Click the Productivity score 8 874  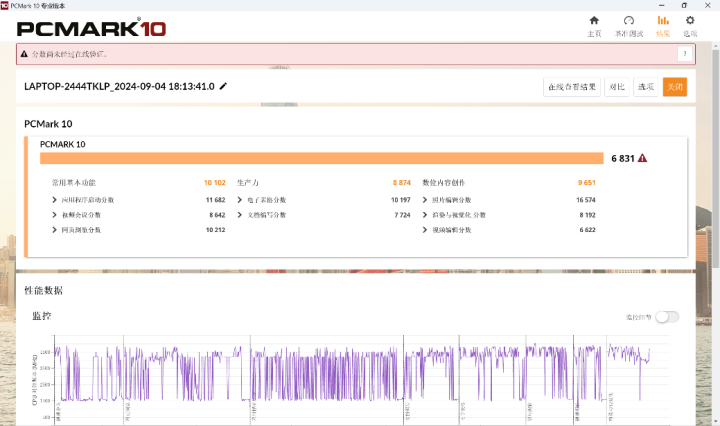coord(401,182)
